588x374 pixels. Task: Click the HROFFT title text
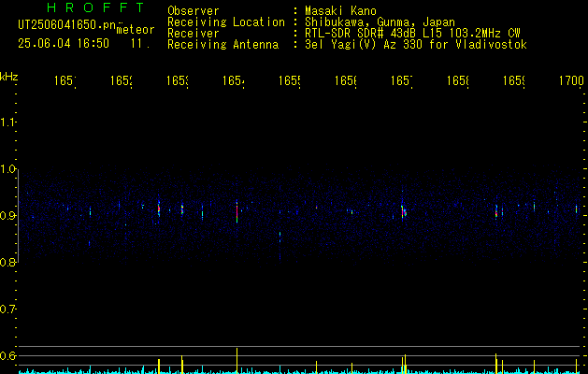95,7
